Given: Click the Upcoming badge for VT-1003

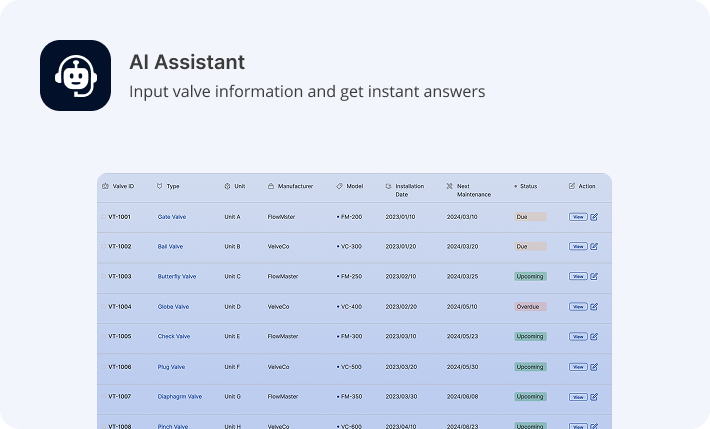Looking at the screenshot, I should (530, 276).
